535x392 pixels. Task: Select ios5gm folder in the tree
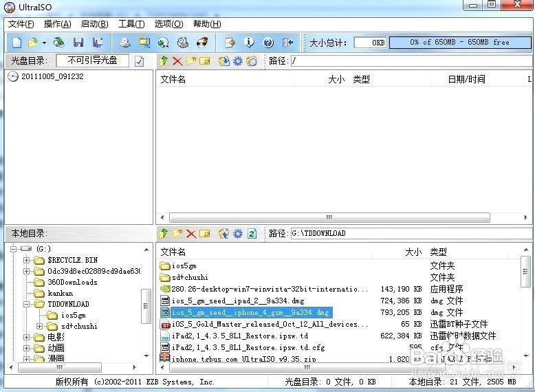[73, 315]
